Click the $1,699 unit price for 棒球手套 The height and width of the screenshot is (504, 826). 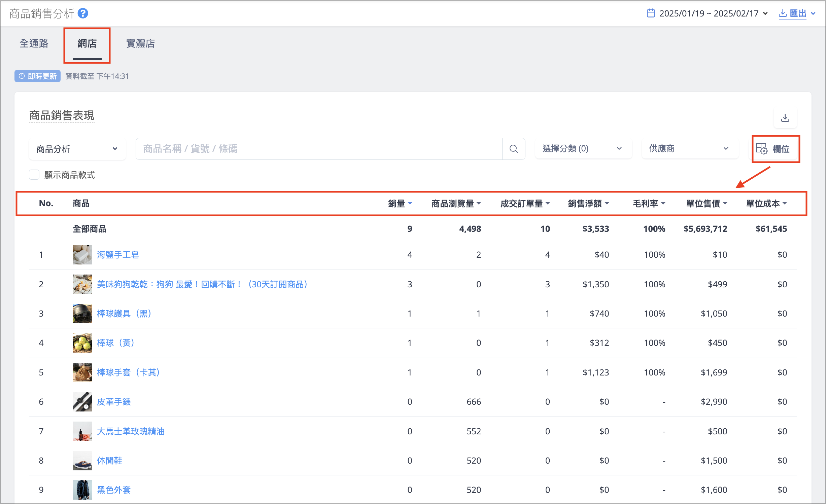pos(714,372)
